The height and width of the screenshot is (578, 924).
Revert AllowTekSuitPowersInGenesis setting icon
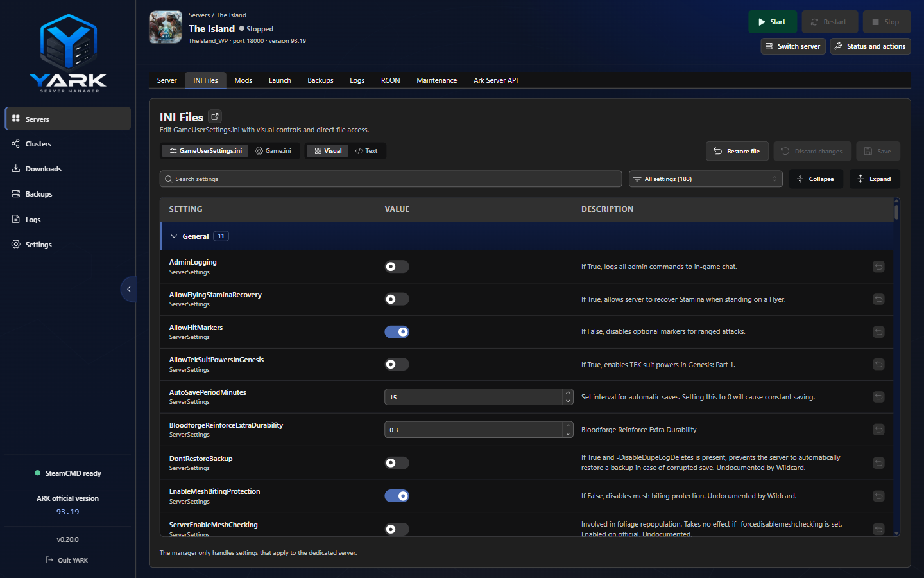[878, 364]
